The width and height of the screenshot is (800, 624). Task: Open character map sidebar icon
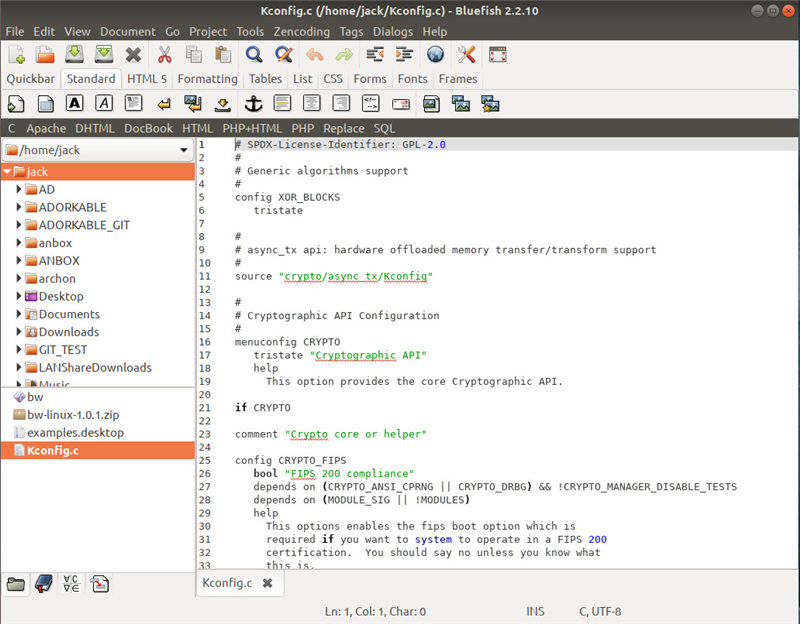click(71, 584)
